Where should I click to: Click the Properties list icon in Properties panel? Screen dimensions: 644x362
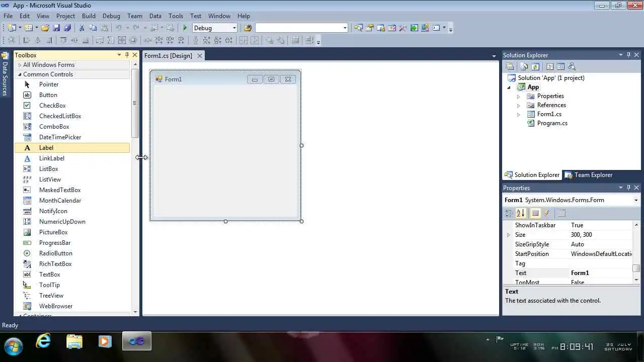point(535,213)
